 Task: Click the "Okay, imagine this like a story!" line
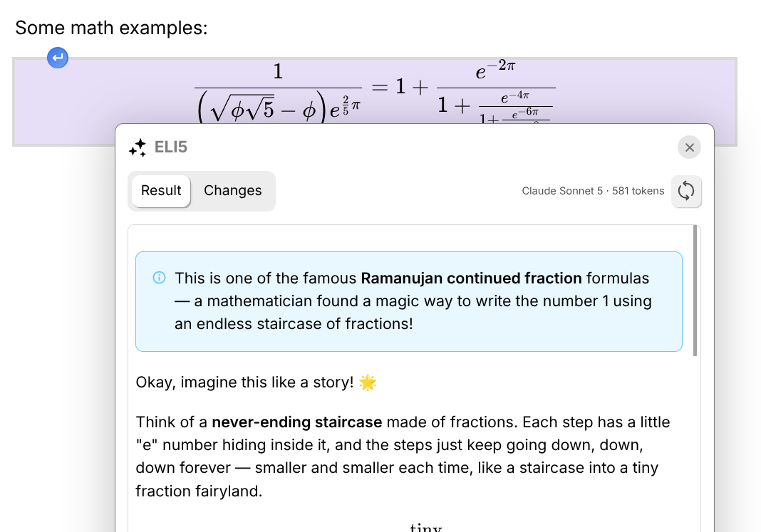pyautogui.click(x=244, y=382)
